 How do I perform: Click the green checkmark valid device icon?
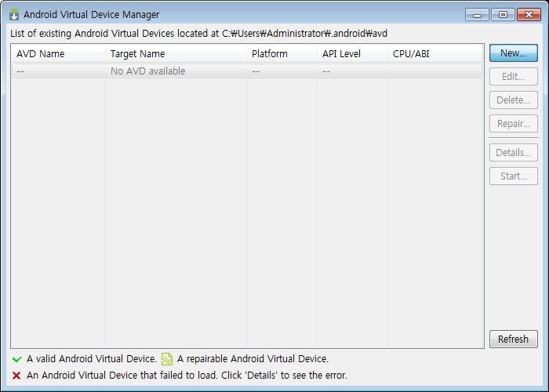pos(16,359)
